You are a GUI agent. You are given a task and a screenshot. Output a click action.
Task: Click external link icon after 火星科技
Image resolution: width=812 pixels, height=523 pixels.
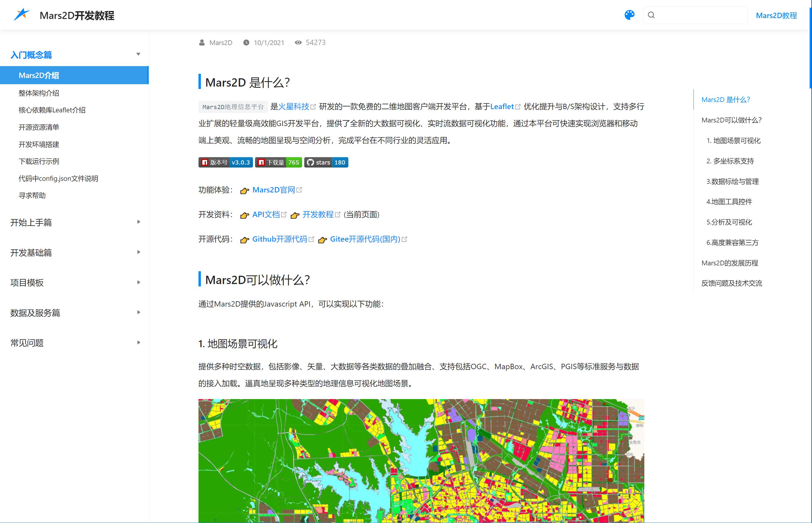pos(313,107)
